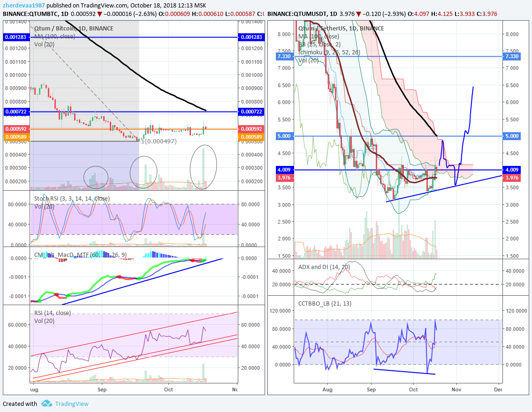
Task: Click orange 0.000589 label on right scale
Action: point(251,137)
